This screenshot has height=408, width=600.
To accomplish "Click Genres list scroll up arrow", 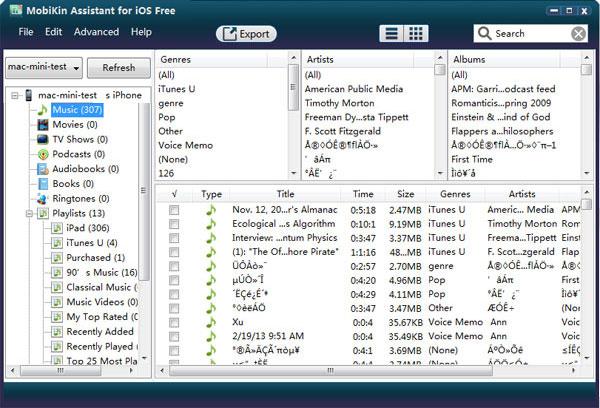I will click(293, 58).
